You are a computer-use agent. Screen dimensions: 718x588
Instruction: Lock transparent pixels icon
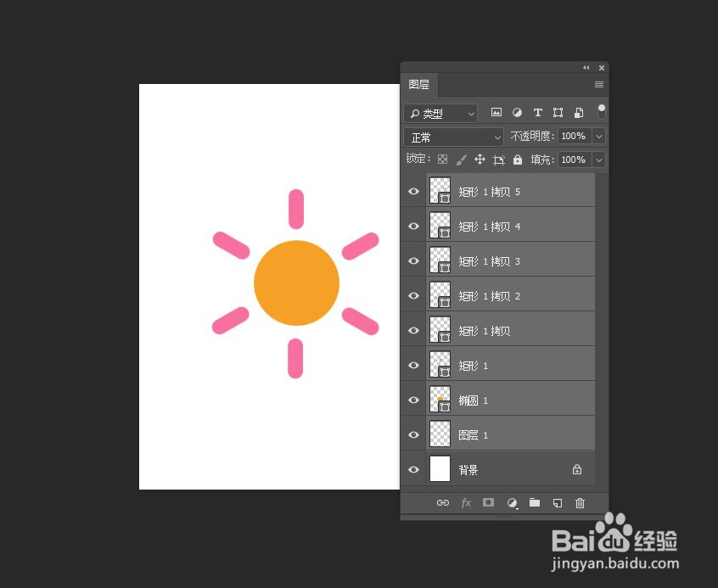tap(442, 159)
